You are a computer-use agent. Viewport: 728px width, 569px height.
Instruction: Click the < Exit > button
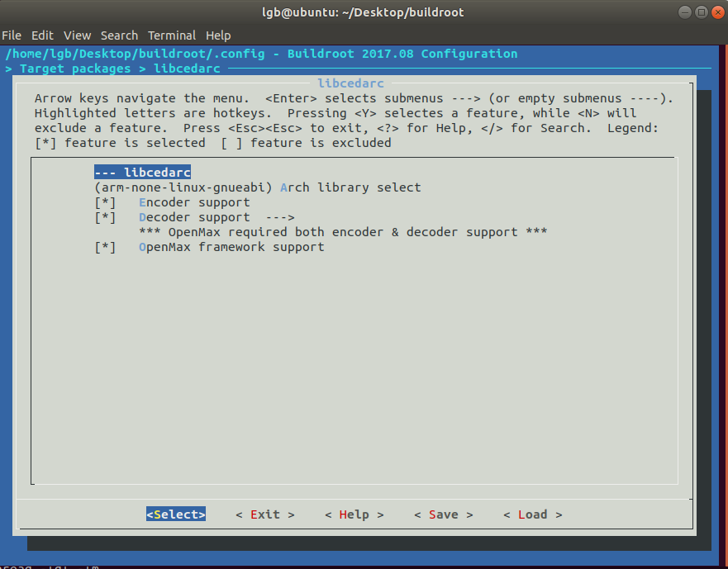[x=265, y=514]
